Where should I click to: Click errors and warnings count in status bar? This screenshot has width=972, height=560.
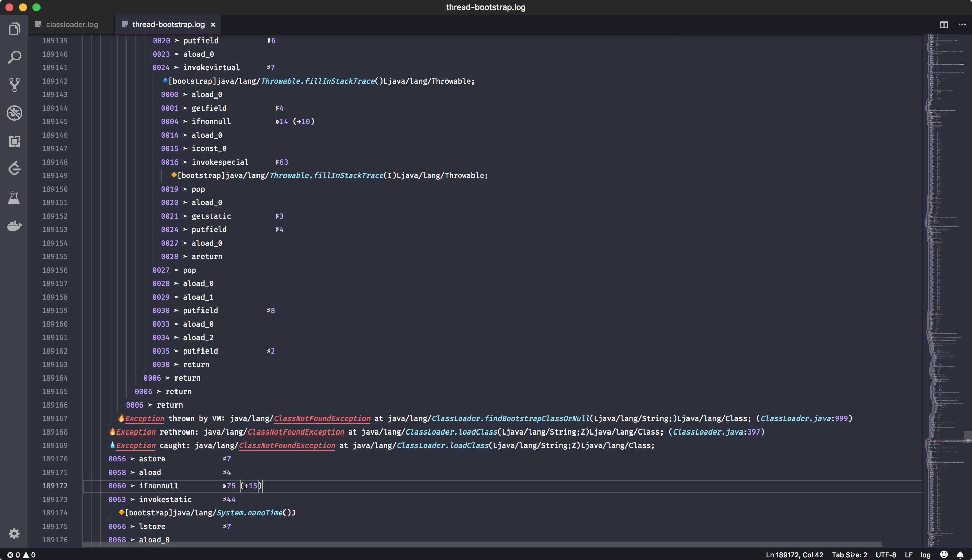click(22, 555)
